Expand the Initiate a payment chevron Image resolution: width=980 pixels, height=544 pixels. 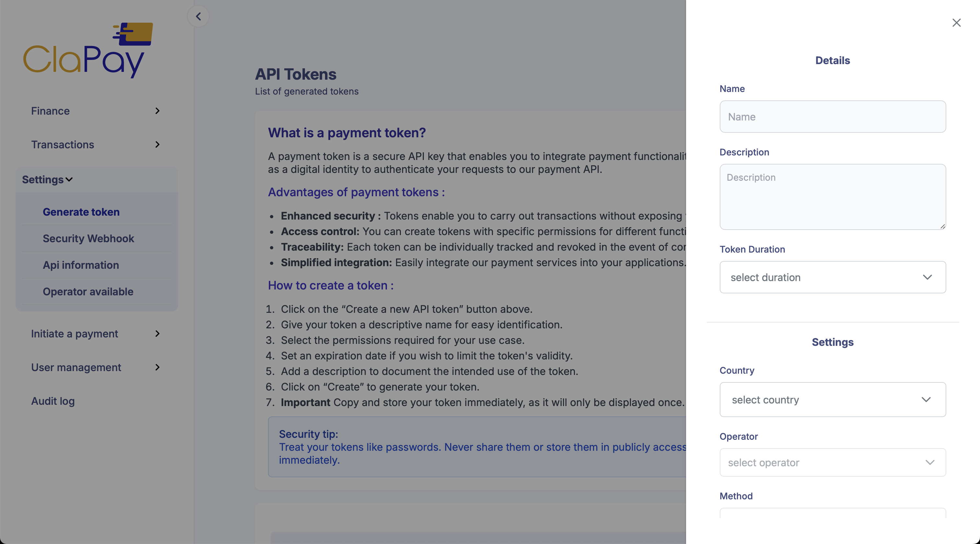(157, 334)
